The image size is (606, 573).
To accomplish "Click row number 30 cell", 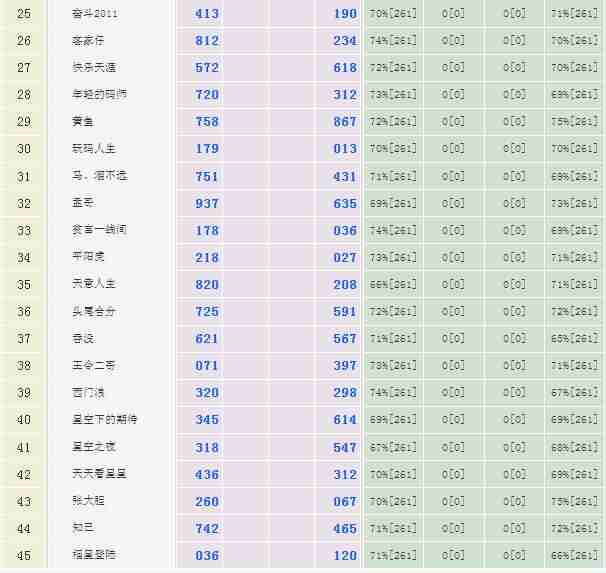I will click(24, 149).
